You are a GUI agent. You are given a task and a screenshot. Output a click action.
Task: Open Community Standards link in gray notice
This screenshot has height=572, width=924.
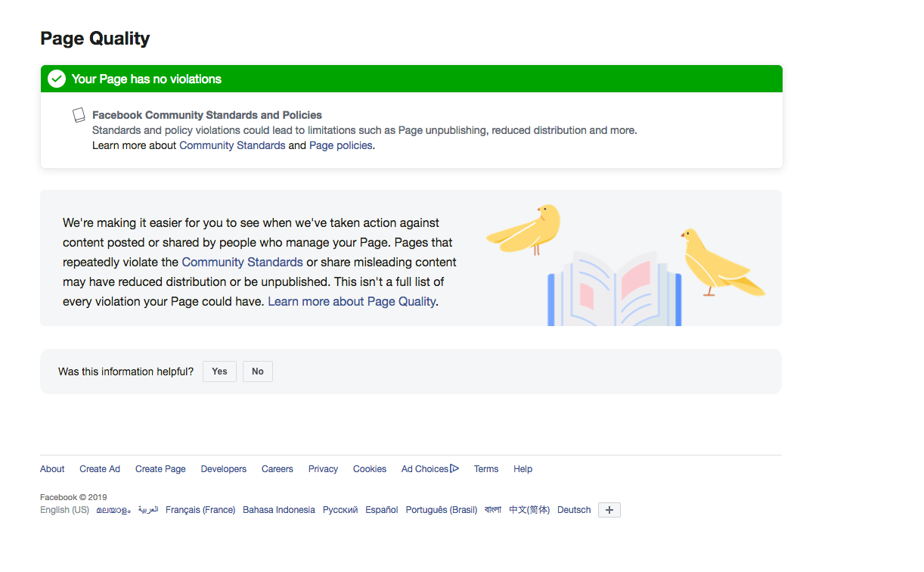click(242, 262)
